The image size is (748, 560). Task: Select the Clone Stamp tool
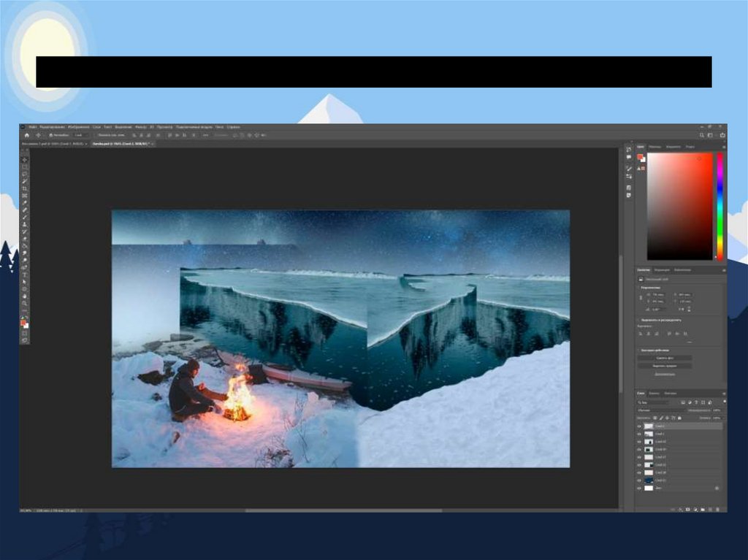tap(25, 224)
